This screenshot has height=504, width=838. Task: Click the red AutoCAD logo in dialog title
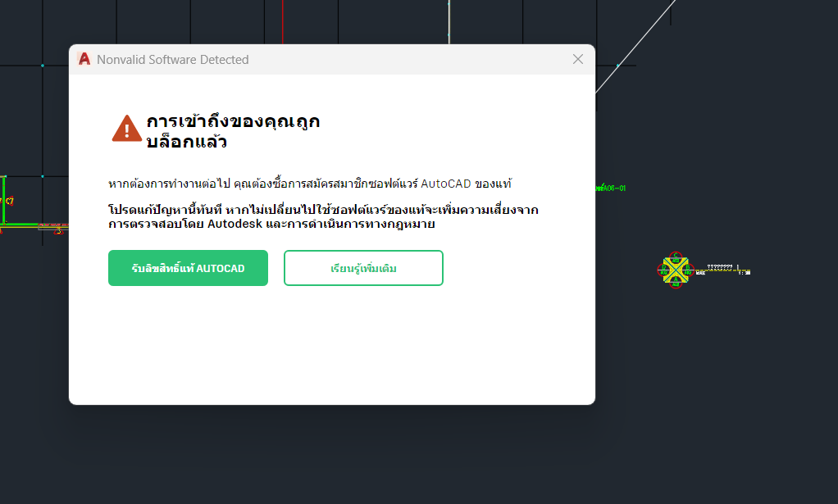click(x=84, y=59)
